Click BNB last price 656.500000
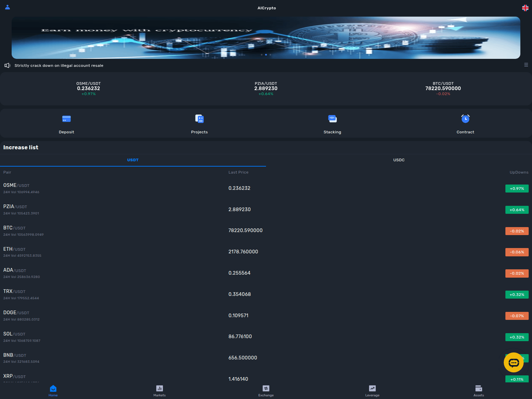Viewport: 532px width, 399px height. pos(243,358)
